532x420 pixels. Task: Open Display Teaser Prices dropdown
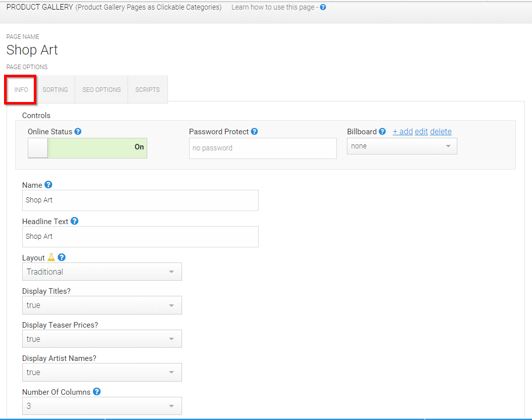click(102, 339)
